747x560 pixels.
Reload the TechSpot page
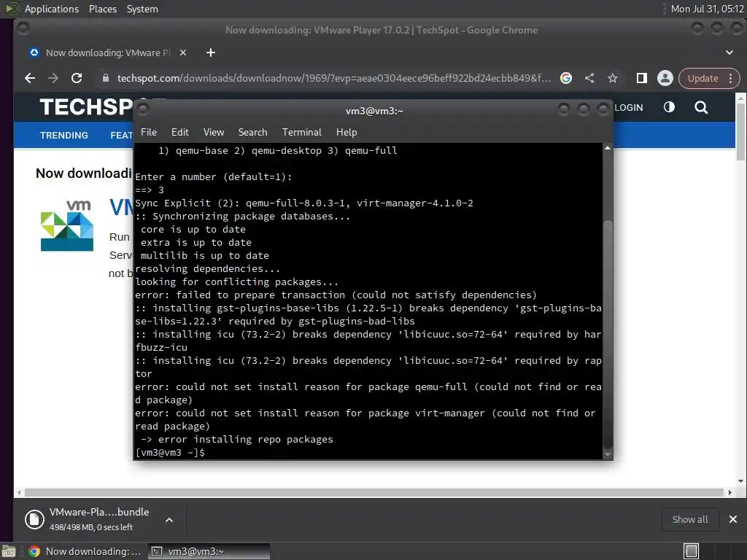[76, 78]
